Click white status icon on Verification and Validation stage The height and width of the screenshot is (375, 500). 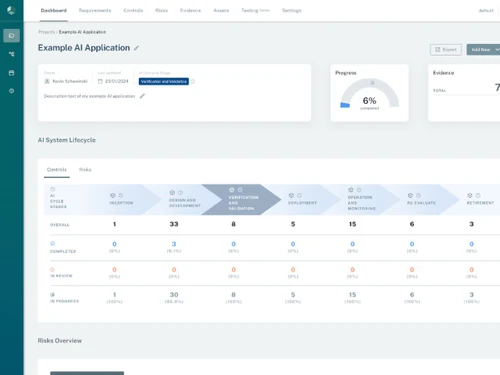click(232, 190)
